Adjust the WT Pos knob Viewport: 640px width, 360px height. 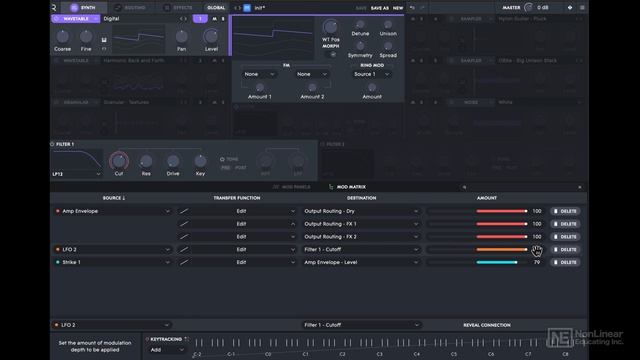coord(330,27)
